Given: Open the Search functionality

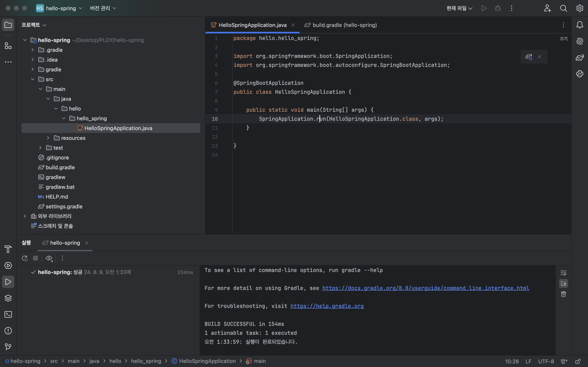Looking at the screenshot, I should click(x=563, y=8).
